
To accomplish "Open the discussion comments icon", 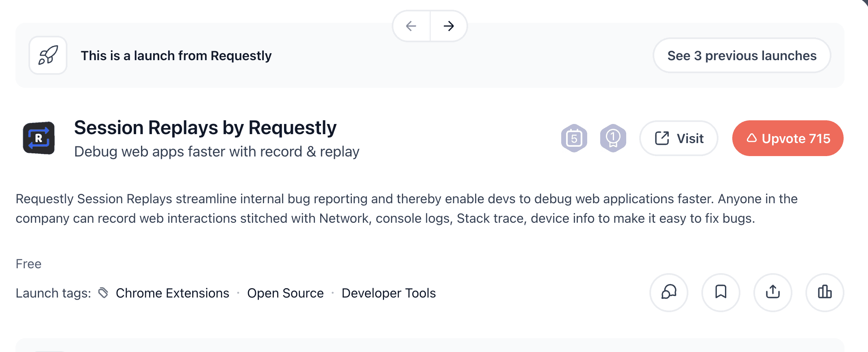I will coord(669,292).
